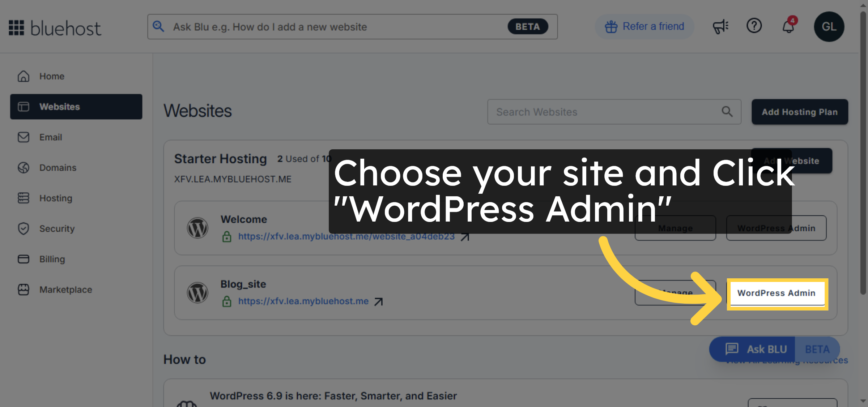Open the help question mark icon
This screenshot has height=407, width=868.
click(x=754, y=26)
